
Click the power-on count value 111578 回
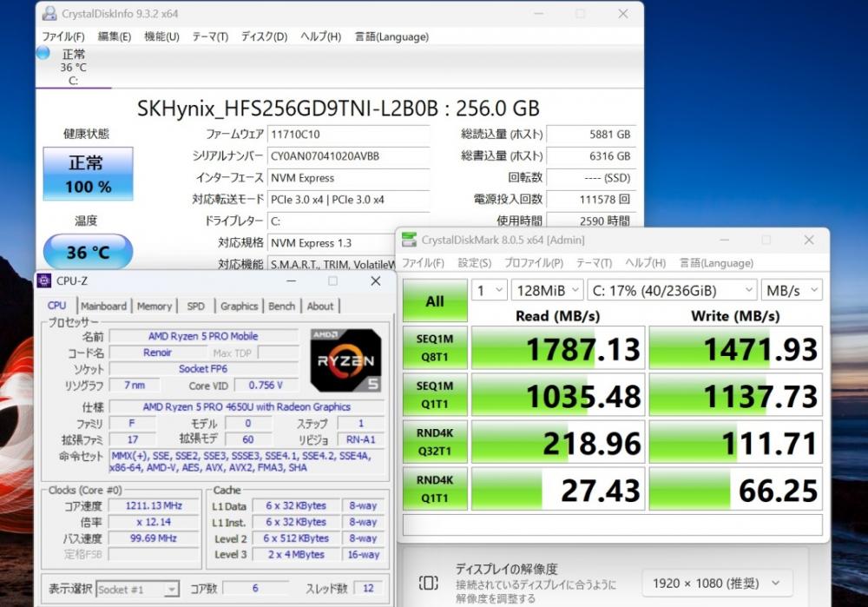pos(590,200)
